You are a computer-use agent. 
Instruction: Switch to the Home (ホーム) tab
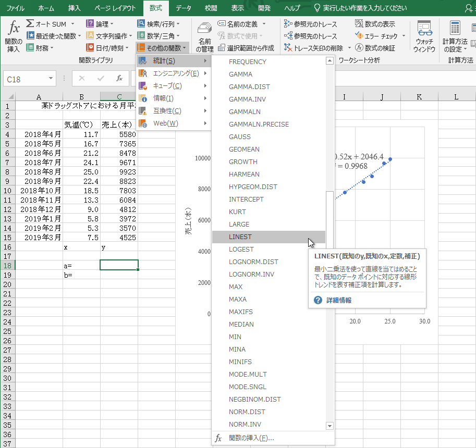point(46,8)
